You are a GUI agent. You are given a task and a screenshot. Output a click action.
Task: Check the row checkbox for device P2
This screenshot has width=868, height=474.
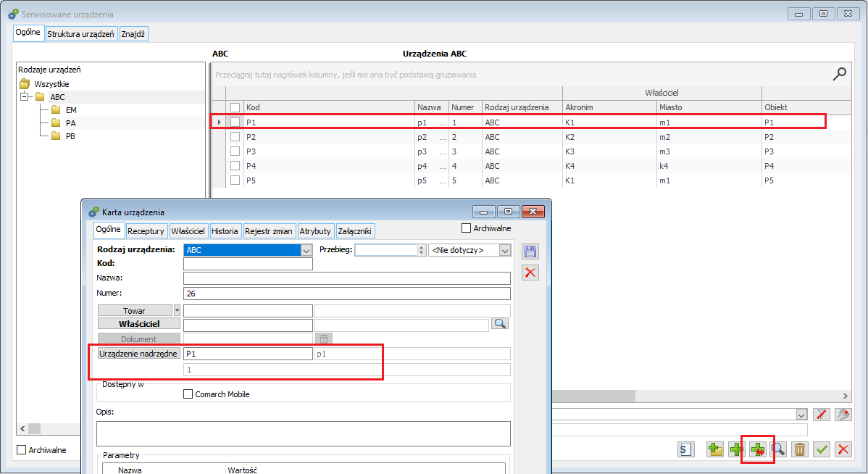235,137
